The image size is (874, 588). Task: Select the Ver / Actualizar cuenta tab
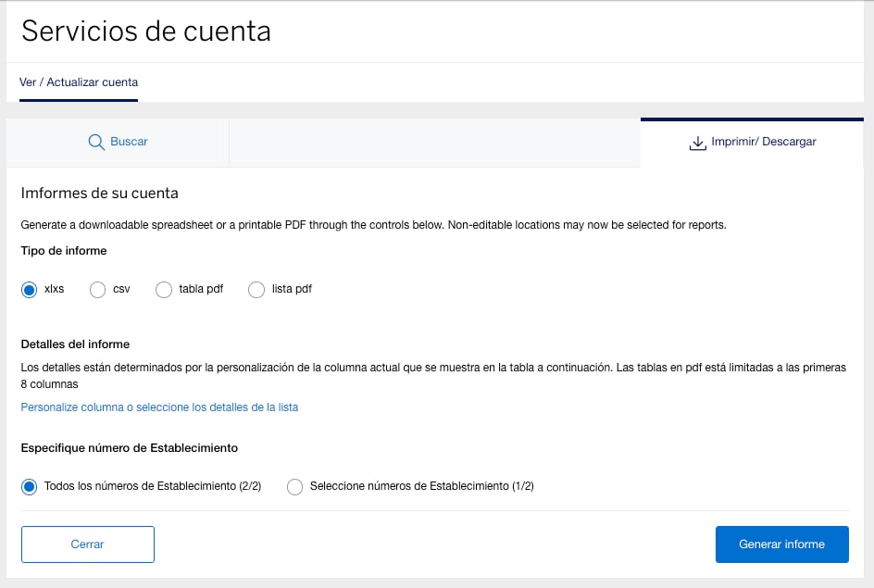tap(78, 82)
